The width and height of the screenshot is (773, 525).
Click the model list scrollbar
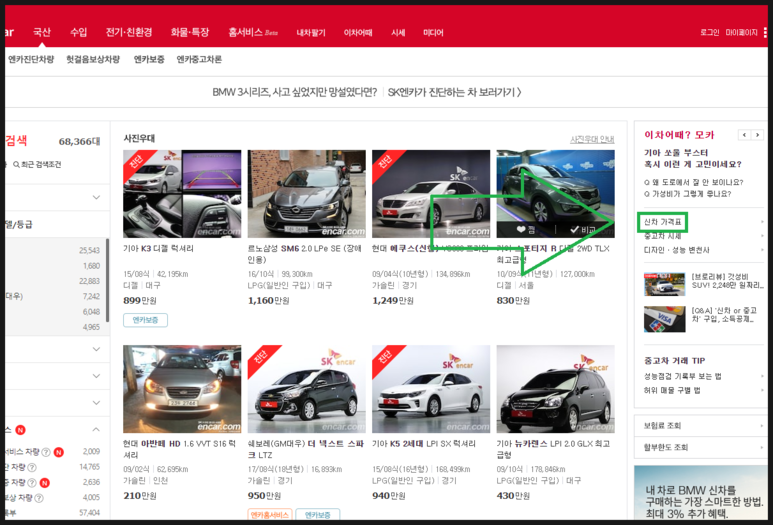pos(107,280)
